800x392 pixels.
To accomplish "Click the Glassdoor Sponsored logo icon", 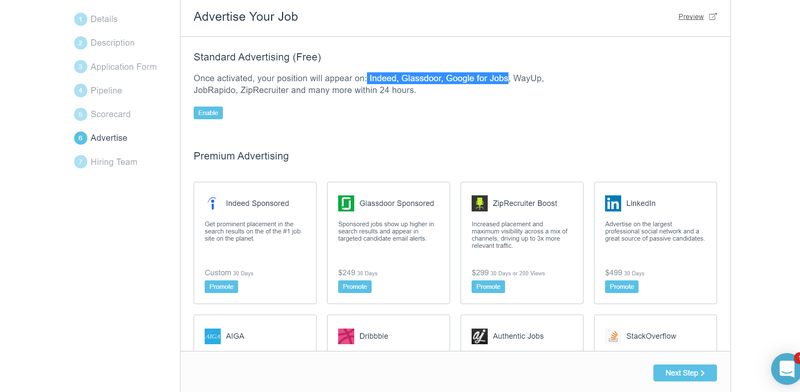I will pyautogui.click(x=346, y=203).
